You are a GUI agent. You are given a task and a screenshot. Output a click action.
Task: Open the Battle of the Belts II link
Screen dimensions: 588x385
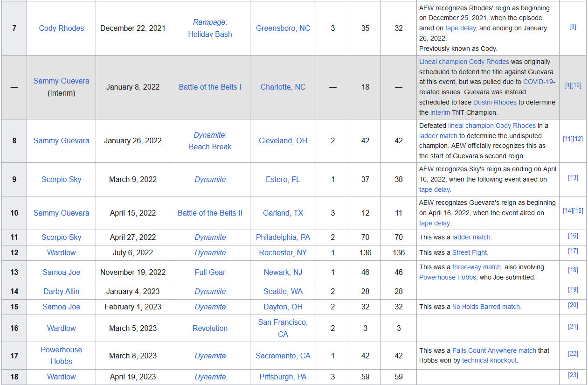210,213
